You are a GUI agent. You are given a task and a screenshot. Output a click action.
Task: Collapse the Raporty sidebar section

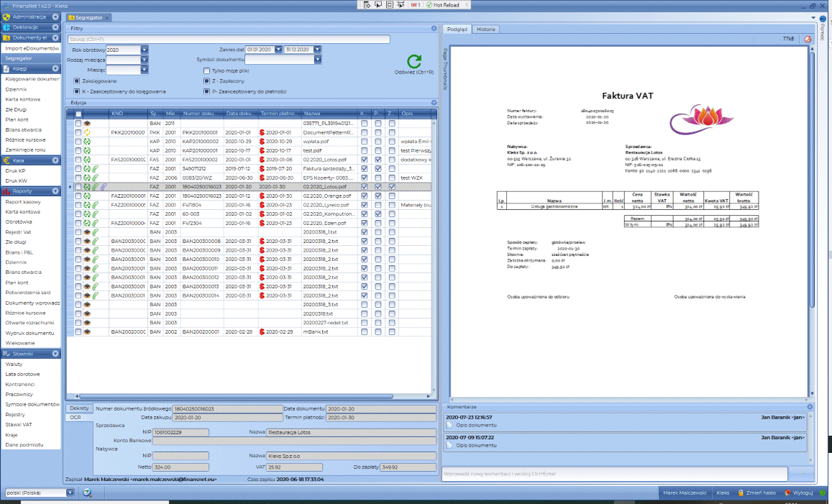[55, 191]
